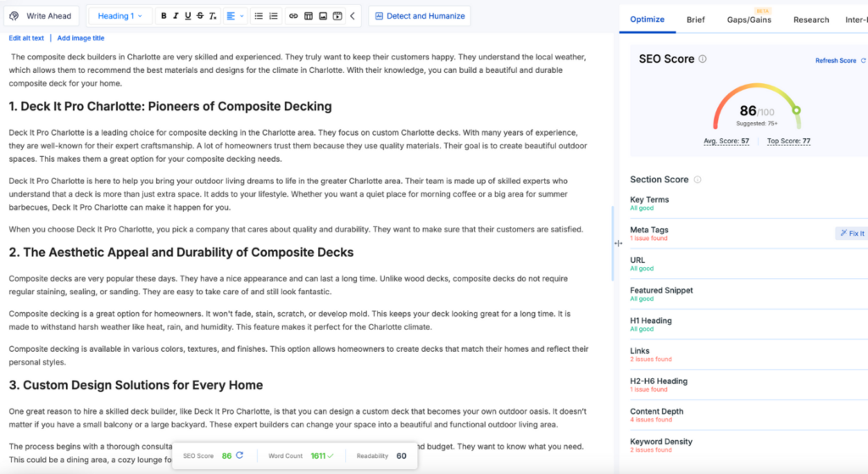Image resolution: width=868 pixels, height=474 pixels.
Task: Expand the URL section
Action: pyautogui.click(x=748, y=264)
